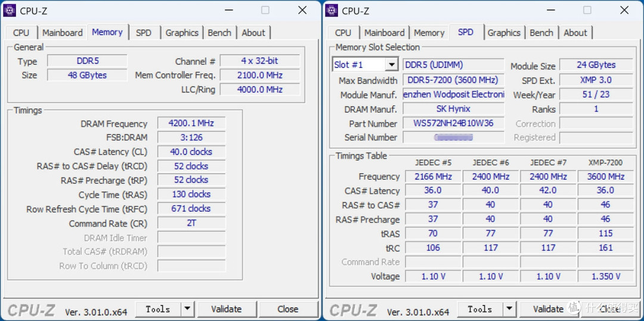644x321 pixels.
Task: Click the blurred Serial Number field
Action: pyautogui.click(x=453, y=137)
